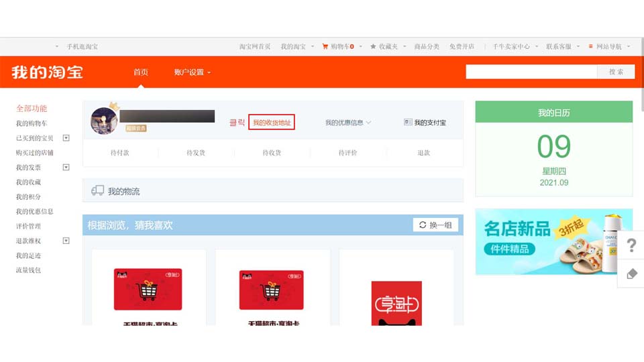Open the second 天猫超市 card thumbnail
This screenshot has width=644, height=362.
point(272,290)
